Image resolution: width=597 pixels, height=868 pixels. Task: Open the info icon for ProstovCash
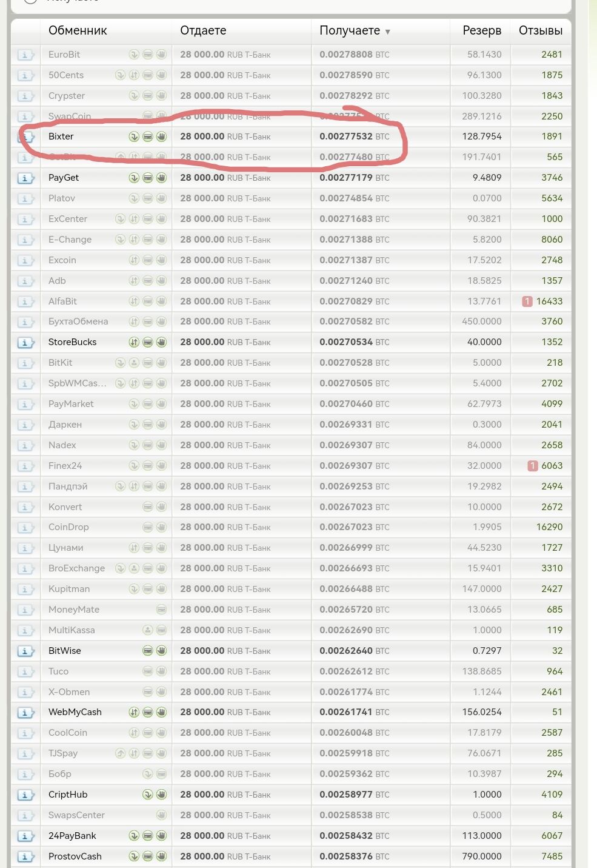(x=25, y=857)
